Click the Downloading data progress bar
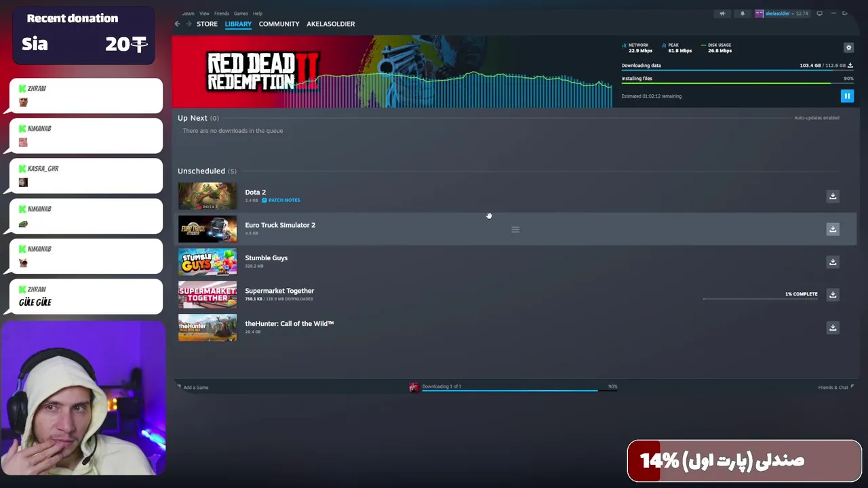This screenshot has width=868, height=488. (x=737, y=70)
